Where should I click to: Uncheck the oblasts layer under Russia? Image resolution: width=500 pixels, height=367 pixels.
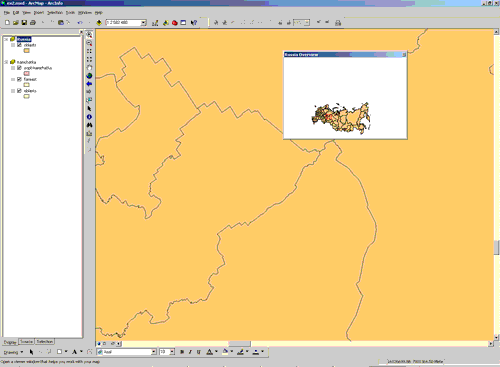click(x=19, y=45)
